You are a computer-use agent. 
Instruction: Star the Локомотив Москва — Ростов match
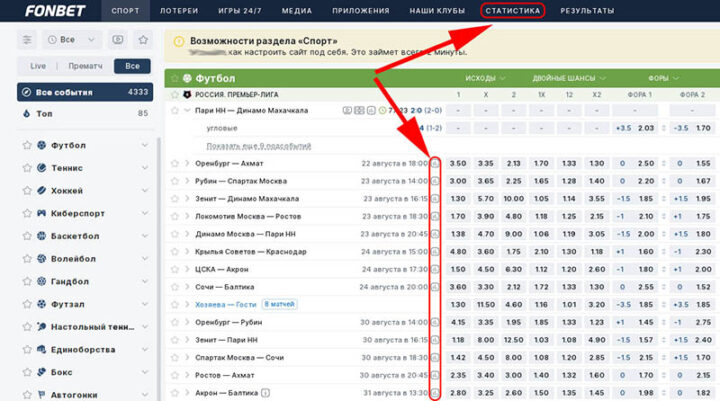click(x=174, y=216)
